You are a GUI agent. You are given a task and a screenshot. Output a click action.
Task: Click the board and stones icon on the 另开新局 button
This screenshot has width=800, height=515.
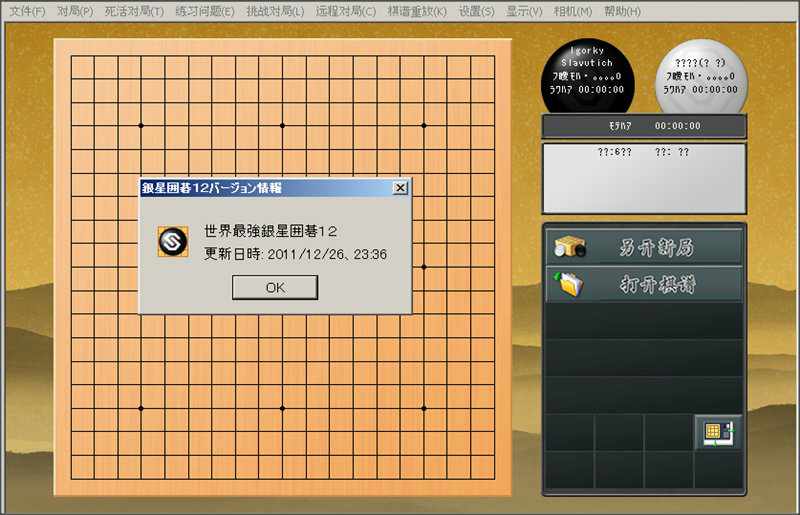pos(570,247)
